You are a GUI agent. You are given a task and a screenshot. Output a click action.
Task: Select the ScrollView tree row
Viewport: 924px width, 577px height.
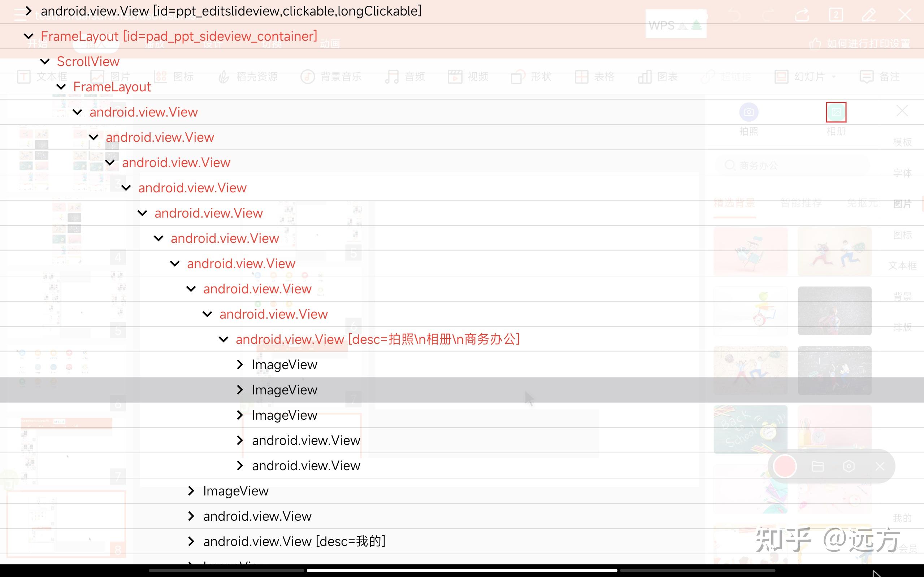pyautogui.click(x=462, y=61)
